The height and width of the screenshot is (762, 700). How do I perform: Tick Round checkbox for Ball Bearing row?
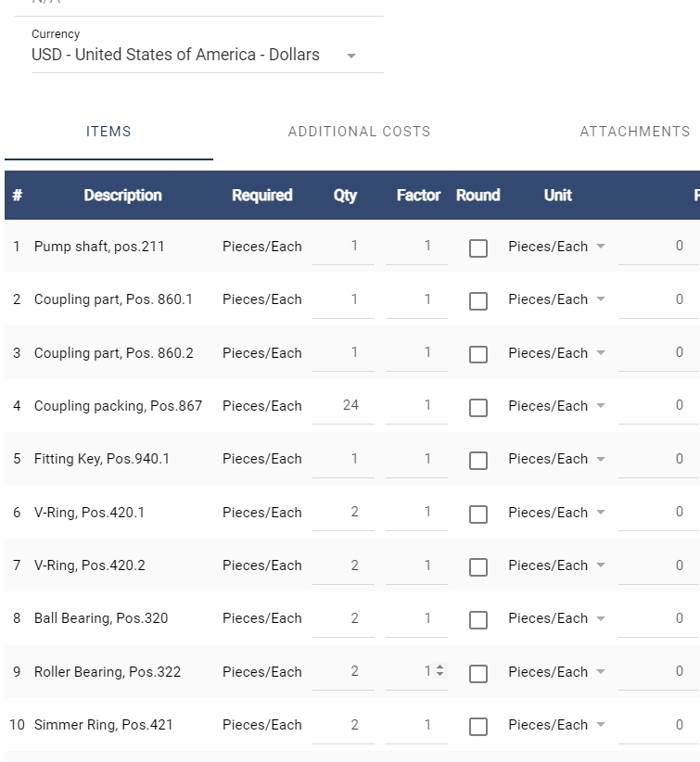coord(478,620)
